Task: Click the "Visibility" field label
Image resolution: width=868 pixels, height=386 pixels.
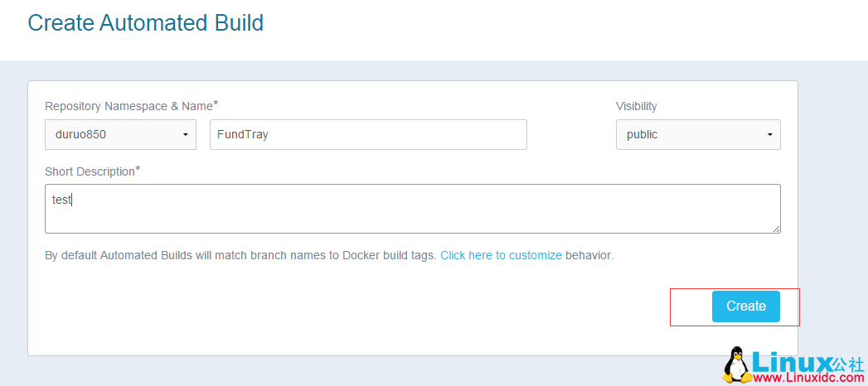Action: (636, 106)
